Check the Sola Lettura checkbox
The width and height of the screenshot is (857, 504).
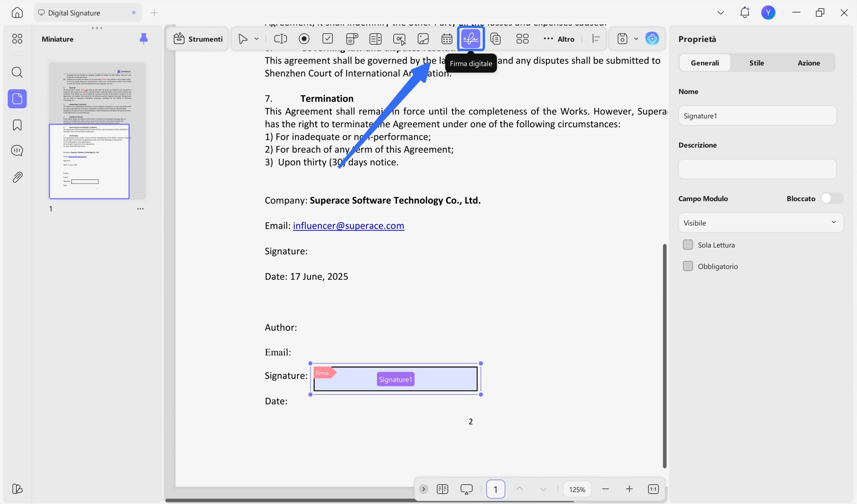pos(688,245)
